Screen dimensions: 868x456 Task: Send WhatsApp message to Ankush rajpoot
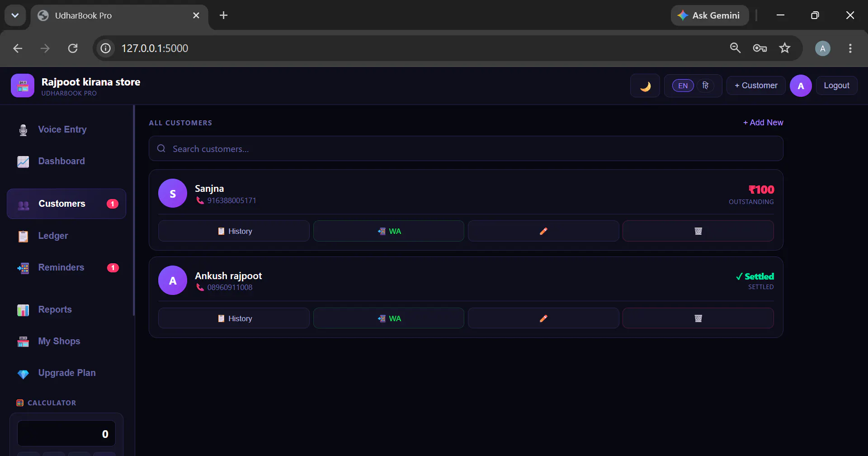click(x=389, y=318)
